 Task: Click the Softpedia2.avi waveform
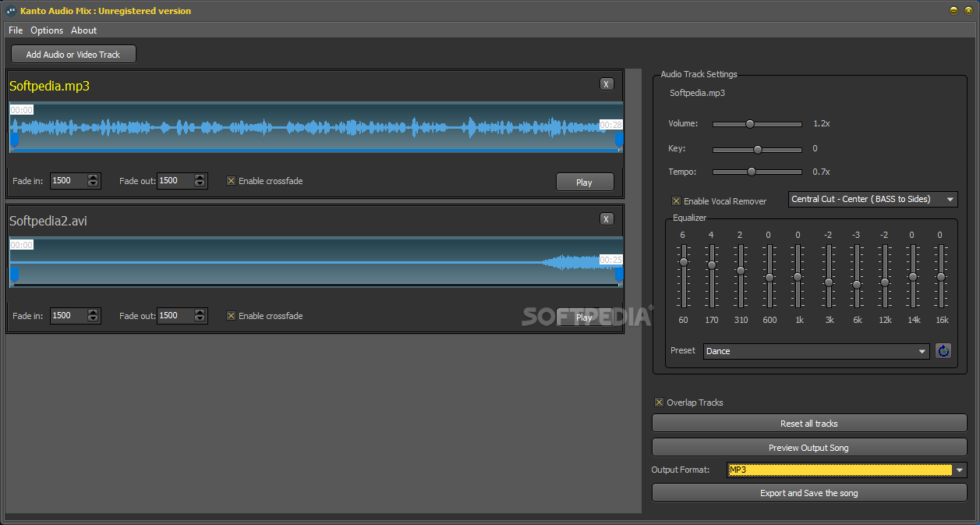click(x=316, y=261)
